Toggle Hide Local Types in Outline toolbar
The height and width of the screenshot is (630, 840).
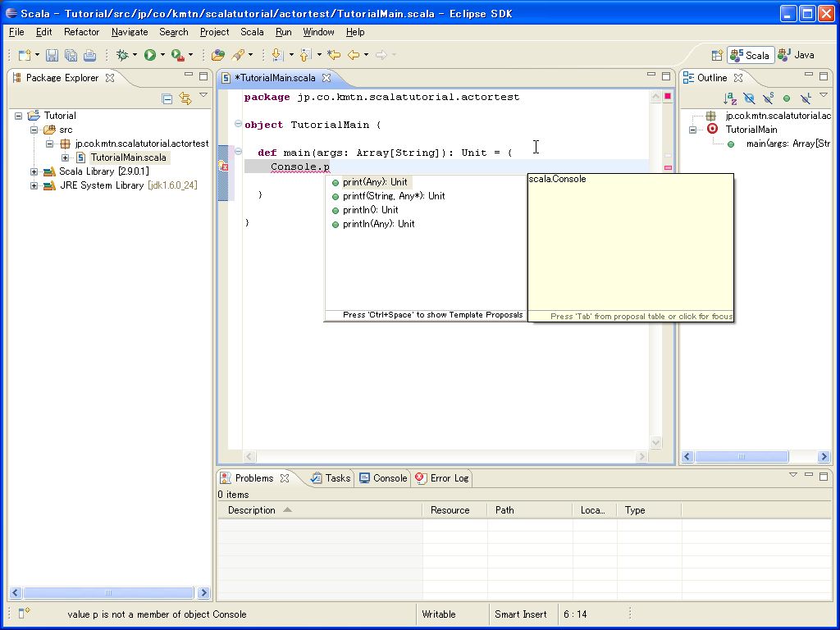[x=806, y=98]
